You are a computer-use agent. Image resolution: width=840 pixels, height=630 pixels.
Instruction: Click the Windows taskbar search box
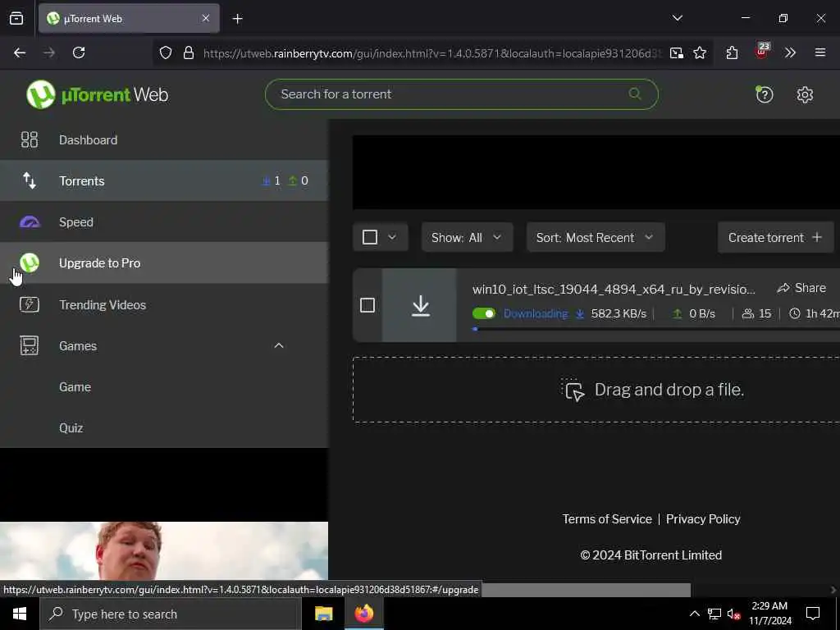click(x=171, y=614)
